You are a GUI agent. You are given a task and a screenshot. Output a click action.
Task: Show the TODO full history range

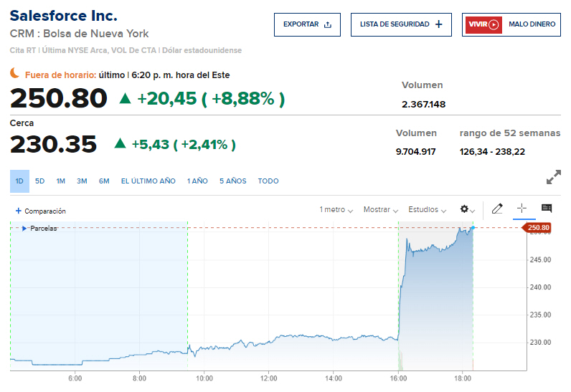coord(268,181)
